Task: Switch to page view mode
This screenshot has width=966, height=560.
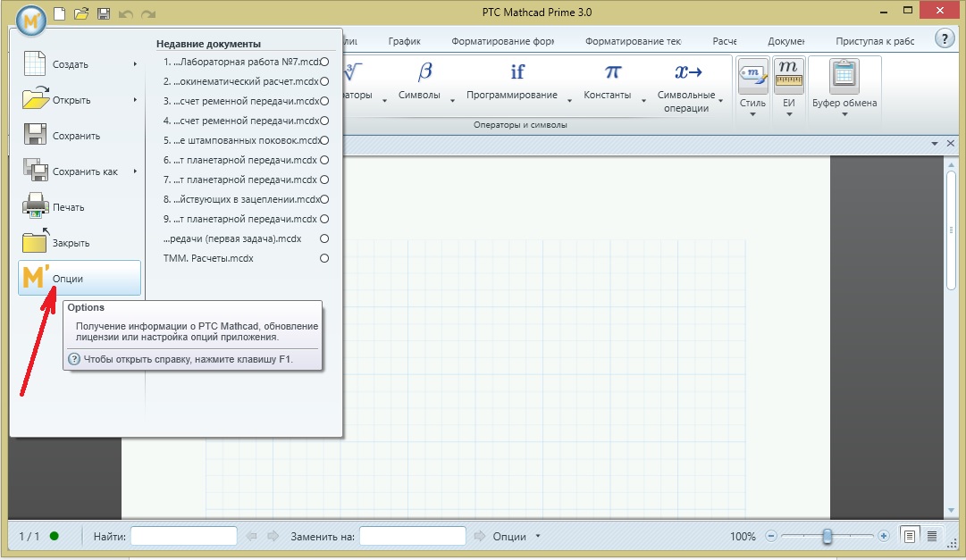Action: [909, 536]
